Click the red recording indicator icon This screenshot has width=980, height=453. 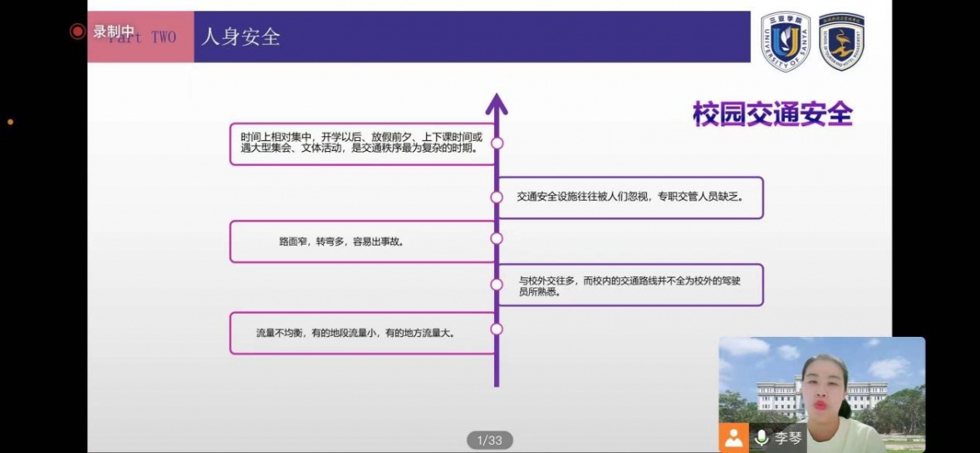(78, 32)
